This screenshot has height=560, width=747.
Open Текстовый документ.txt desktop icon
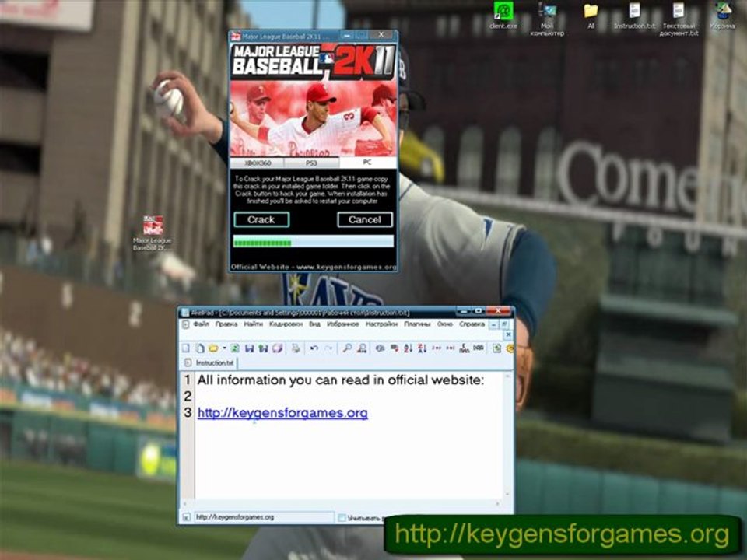[x=679, y=19]
